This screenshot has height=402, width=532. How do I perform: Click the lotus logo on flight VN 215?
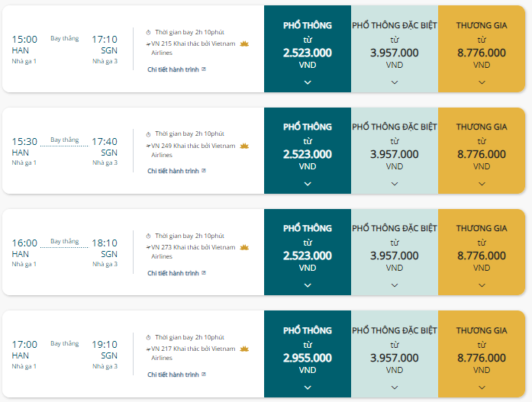coord(245,44)
